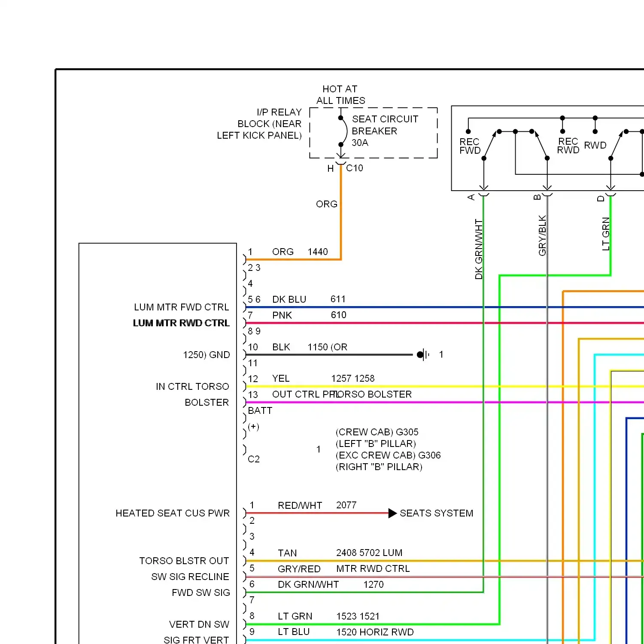Select circuit number '611'
The width and height of the screenshot is (644, 644).
click(338, 299)
